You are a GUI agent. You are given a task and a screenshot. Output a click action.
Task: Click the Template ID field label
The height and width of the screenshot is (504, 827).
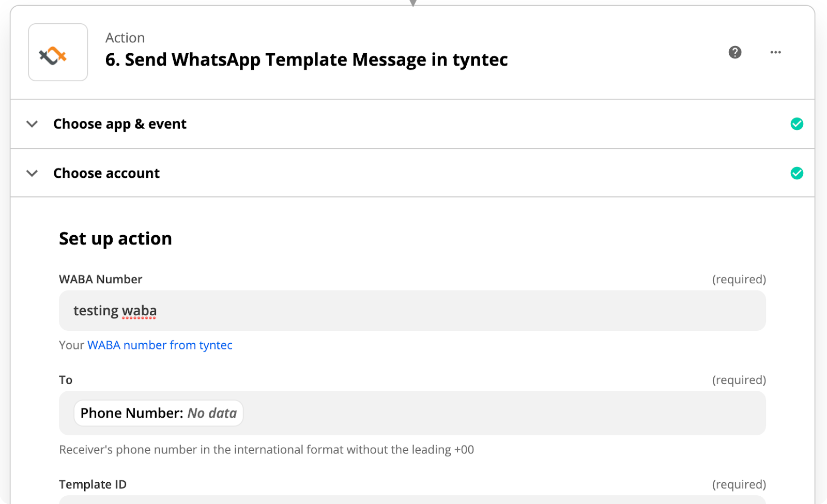(x=93, y=484)
